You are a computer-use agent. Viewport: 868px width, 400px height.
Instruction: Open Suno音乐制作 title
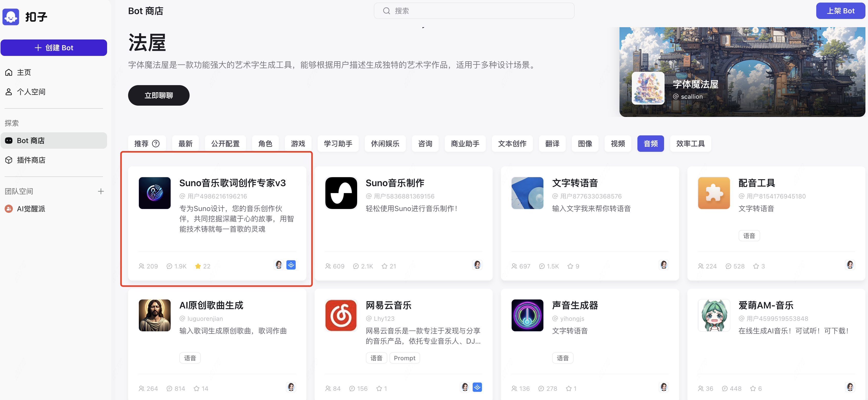click(395, 183)
